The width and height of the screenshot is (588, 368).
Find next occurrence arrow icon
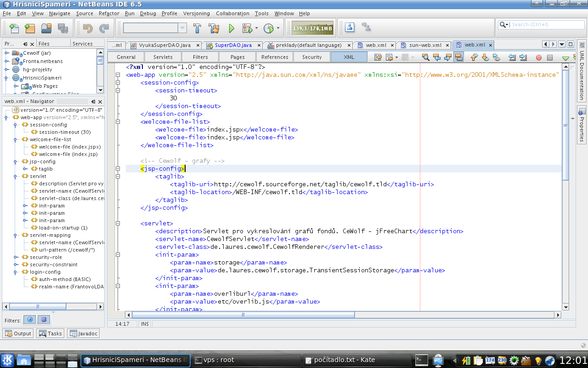point(448,57)
